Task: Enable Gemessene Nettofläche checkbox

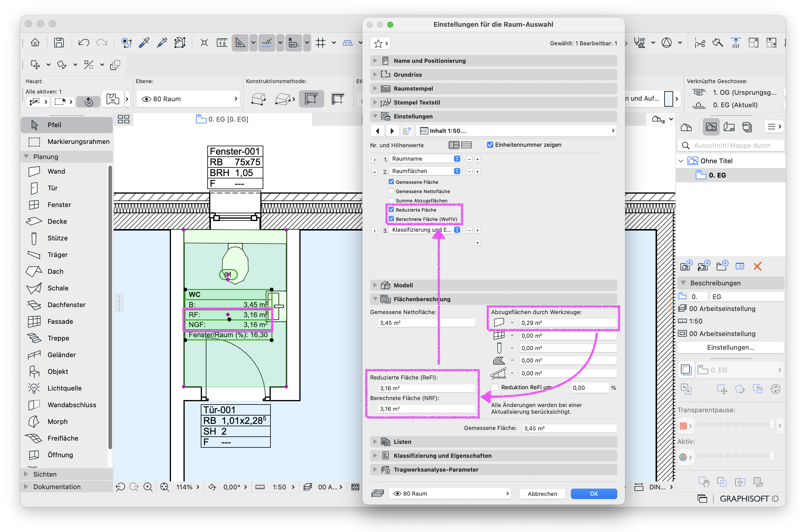Action: click(391, 191)
